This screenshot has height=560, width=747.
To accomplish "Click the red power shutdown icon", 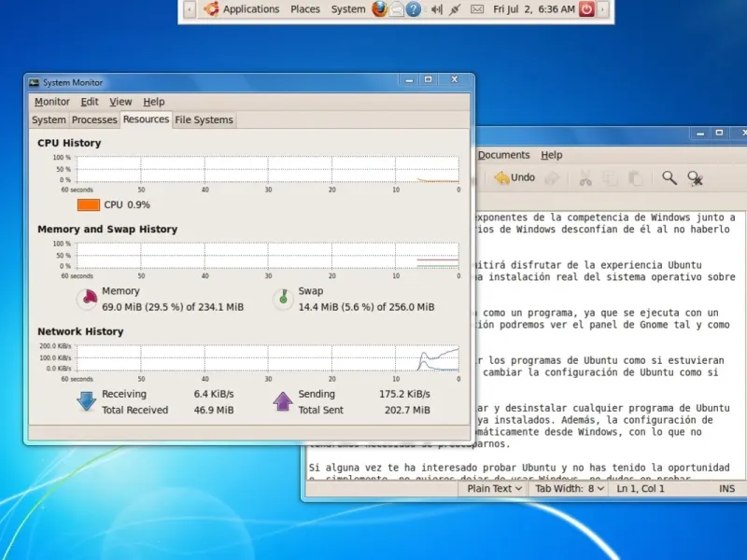I will coord(586,9).
